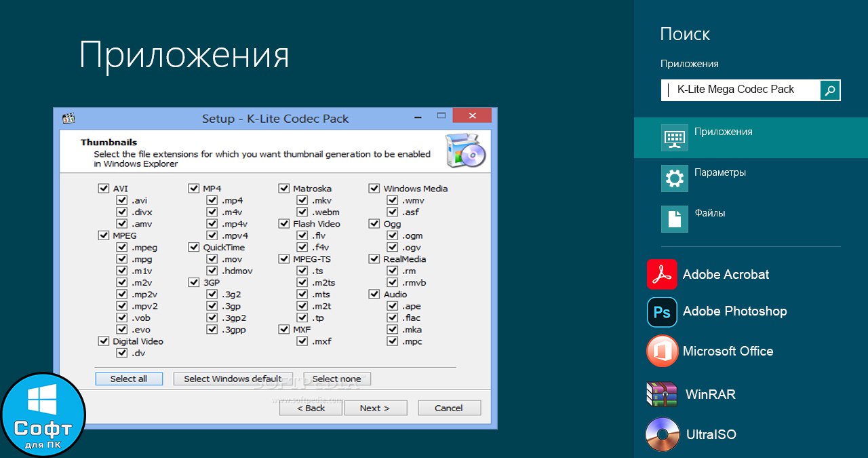This screenshot has width=868, height=458.
Task: Uncheck the .flac extension
Action: pos(392,318)
